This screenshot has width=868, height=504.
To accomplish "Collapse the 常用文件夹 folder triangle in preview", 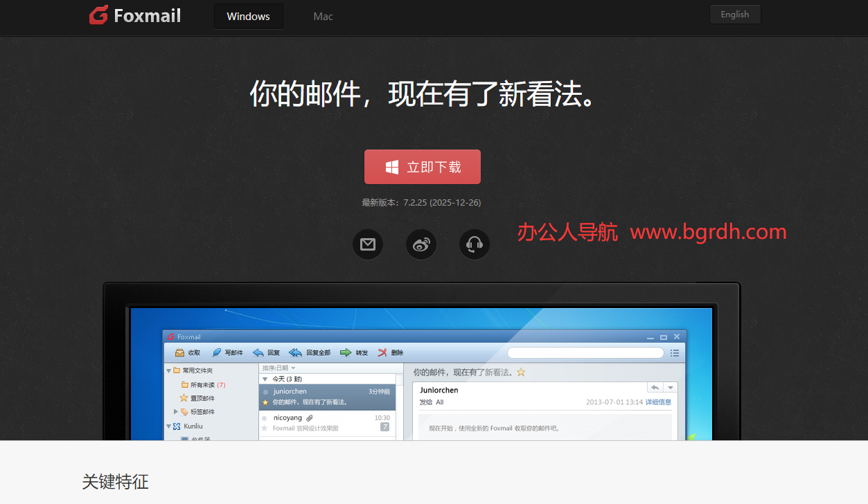I will [x=168, y=371].
